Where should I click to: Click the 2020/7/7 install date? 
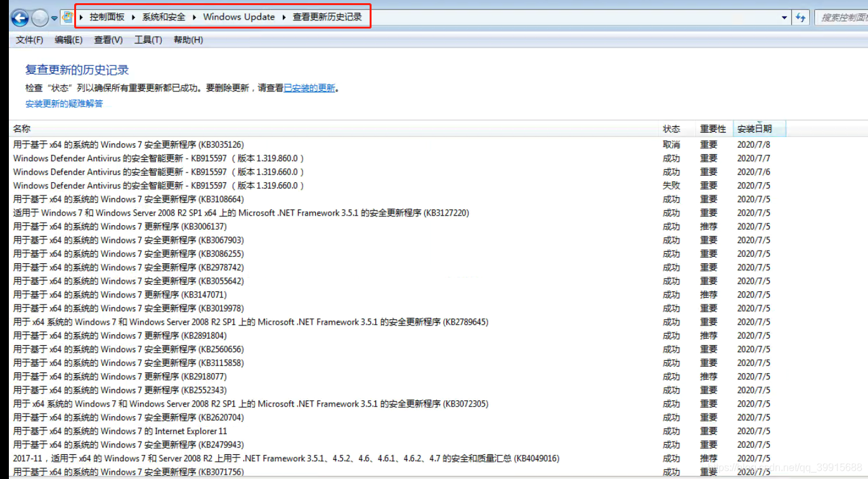(754, 158)
